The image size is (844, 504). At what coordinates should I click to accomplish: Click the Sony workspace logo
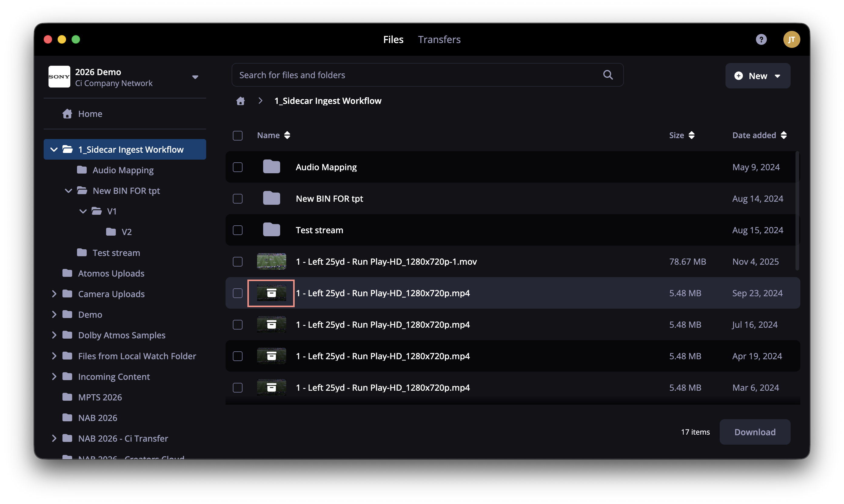pos(59,77)
